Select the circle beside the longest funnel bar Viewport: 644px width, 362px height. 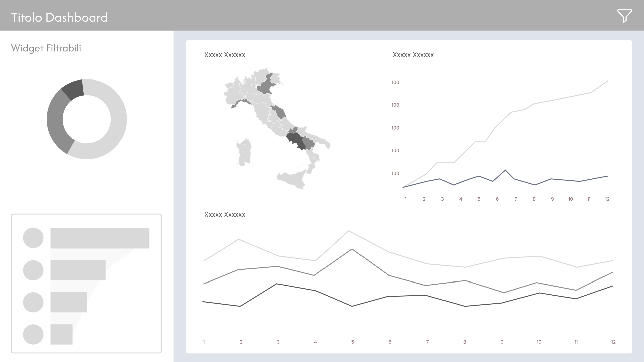(33, 238)
